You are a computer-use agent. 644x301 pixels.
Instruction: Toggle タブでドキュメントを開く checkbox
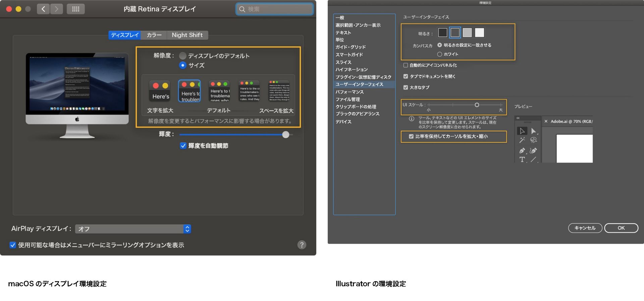click(x=406, y=76)
